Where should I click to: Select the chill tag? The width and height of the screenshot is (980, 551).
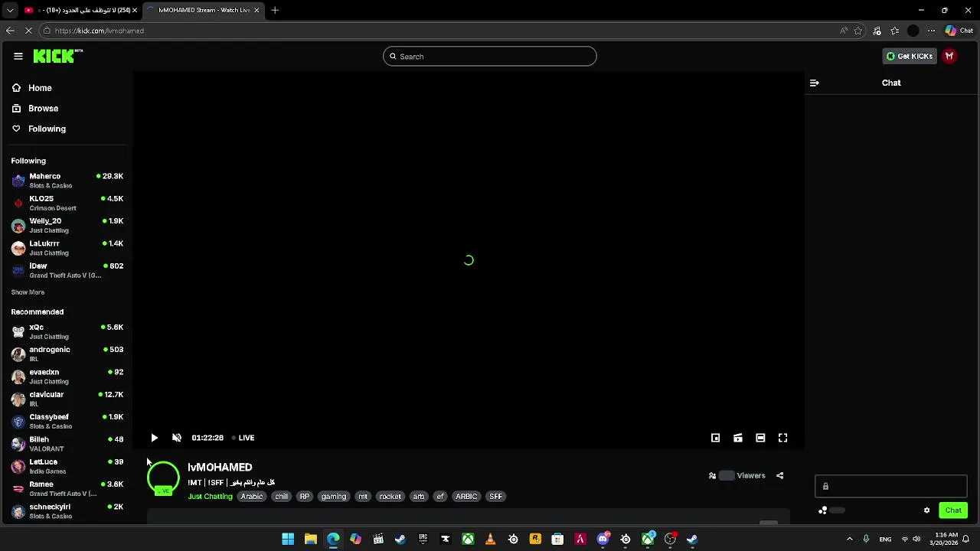282,497
